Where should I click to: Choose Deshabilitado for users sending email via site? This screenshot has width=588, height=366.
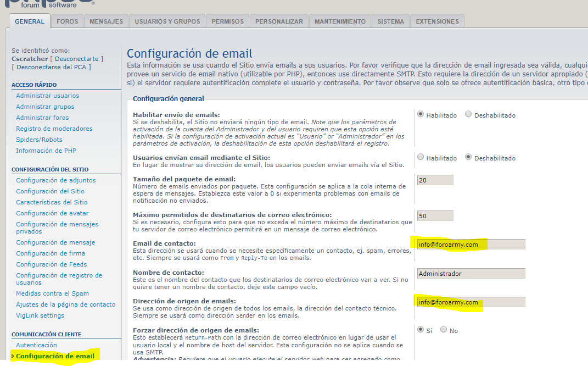click(468, 157)
